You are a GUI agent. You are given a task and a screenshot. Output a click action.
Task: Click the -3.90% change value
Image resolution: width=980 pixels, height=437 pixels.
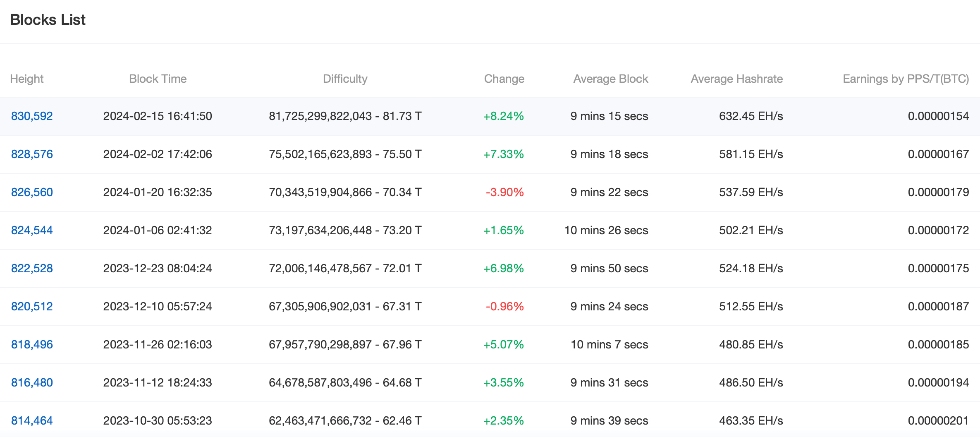(x=504, y=192)
